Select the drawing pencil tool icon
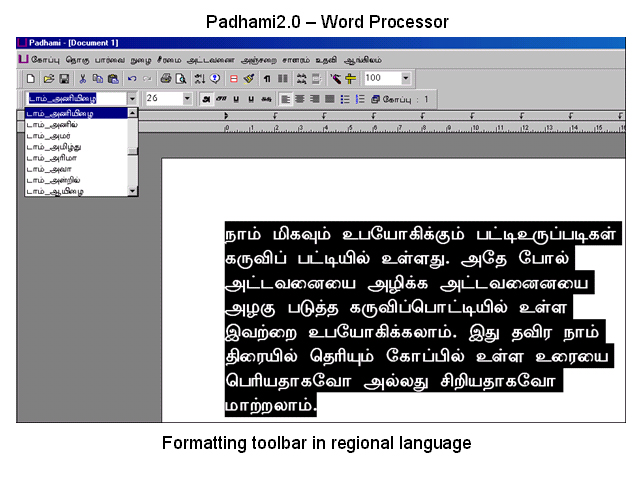 coord(336,78)
